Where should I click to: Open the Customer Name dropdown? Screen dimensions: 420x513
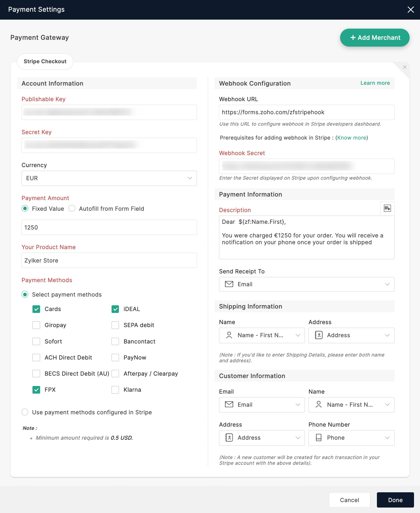coord(352,405)
